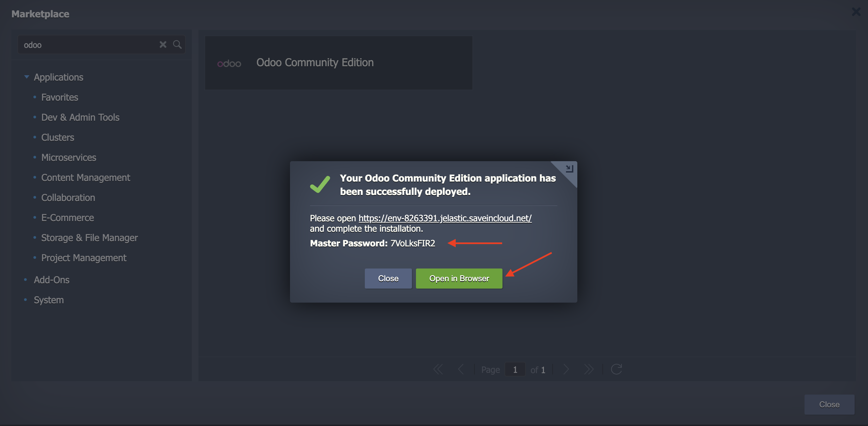Select the Clusters category
The height and width of the screenshot is (426, 868).
[57, 138]
